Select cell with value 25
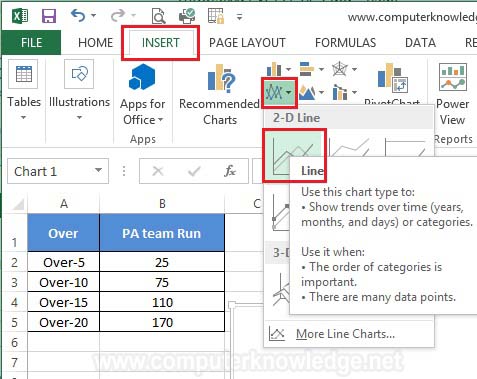The image size is (477, 379). tap(162, 262)
